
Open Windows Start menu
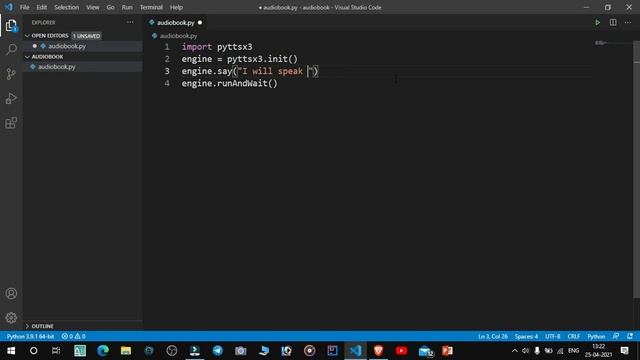(11, 351)
